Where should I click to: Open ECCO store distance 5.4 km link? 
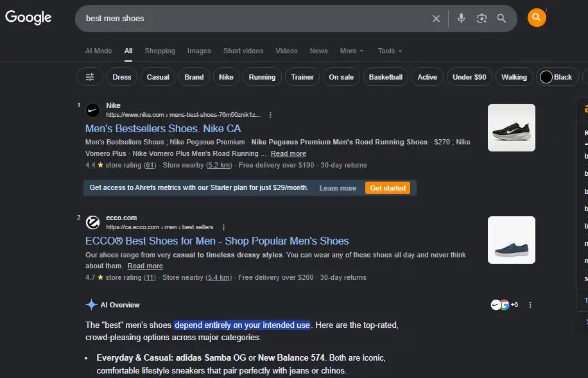[x=219, y=277]
